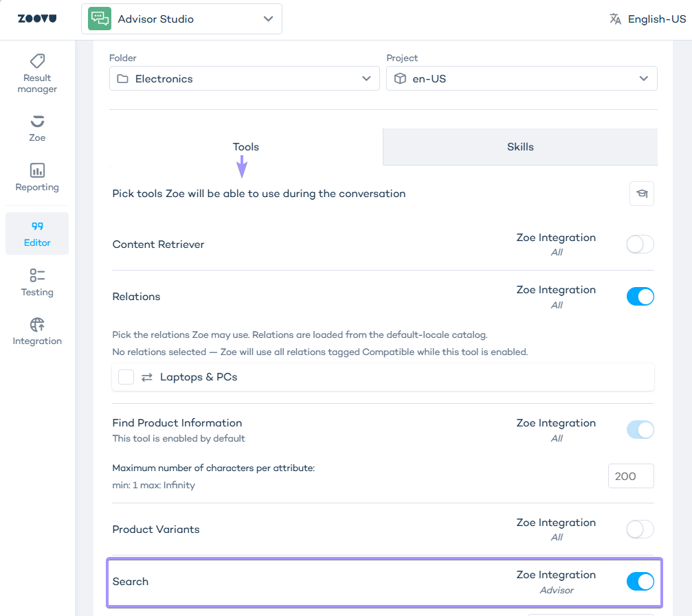
Task: Click 'Pick tools Zoe will be able to use' heading
Action: tap(259, 194)
